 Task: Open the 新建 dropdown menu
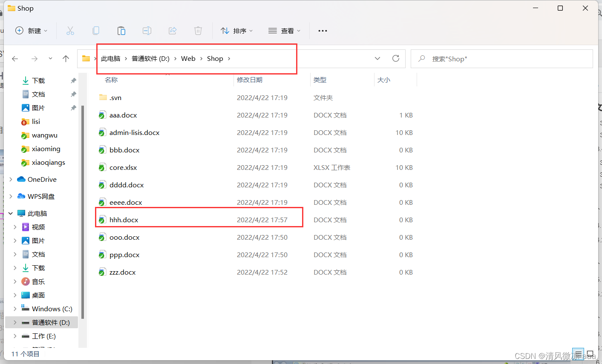pyautogui.click(x=32, y=31)
